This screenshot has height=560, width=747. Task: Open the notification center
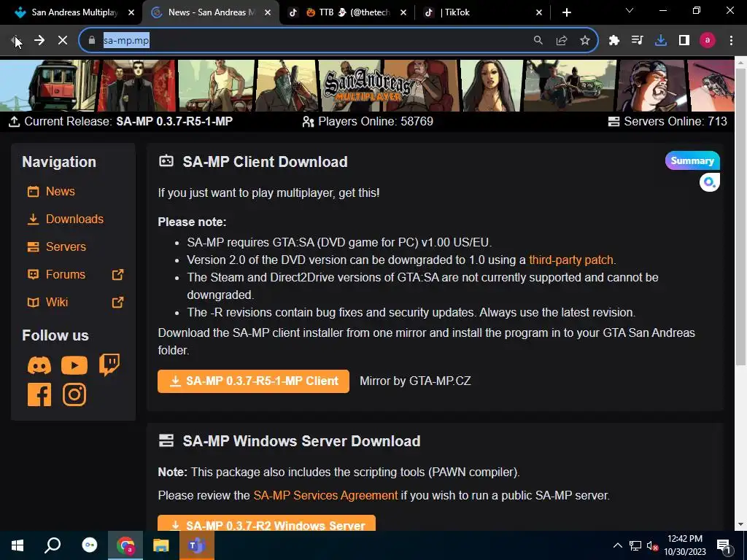pos(724,545)
